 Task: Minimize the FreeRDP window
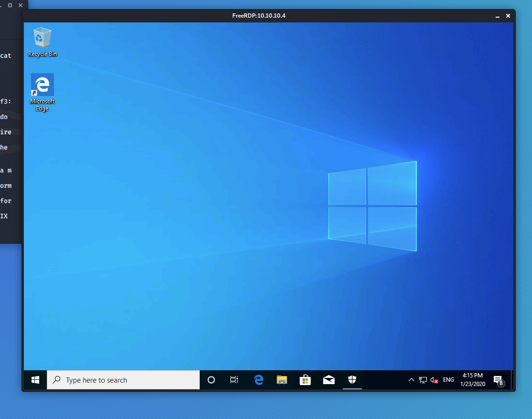(498, 16)
